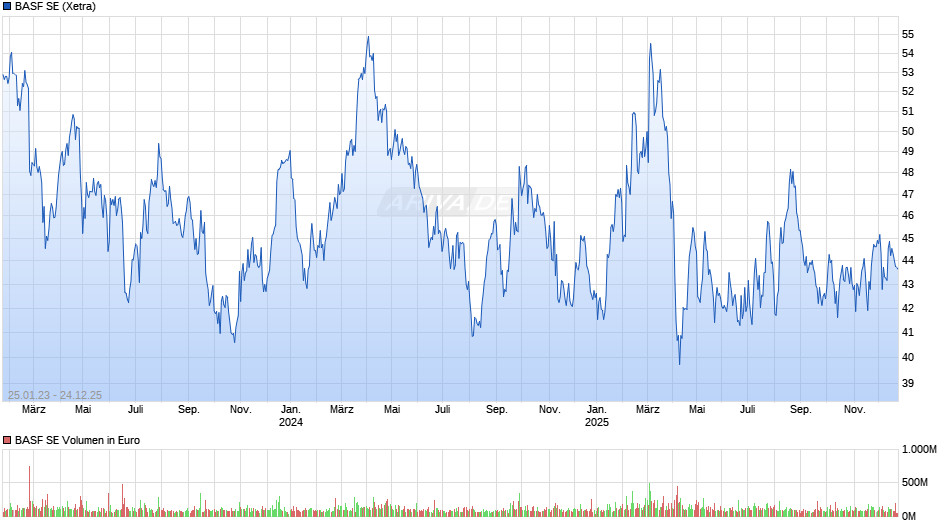
Task: Click the price axis label 55
Action: pos(908,34)
